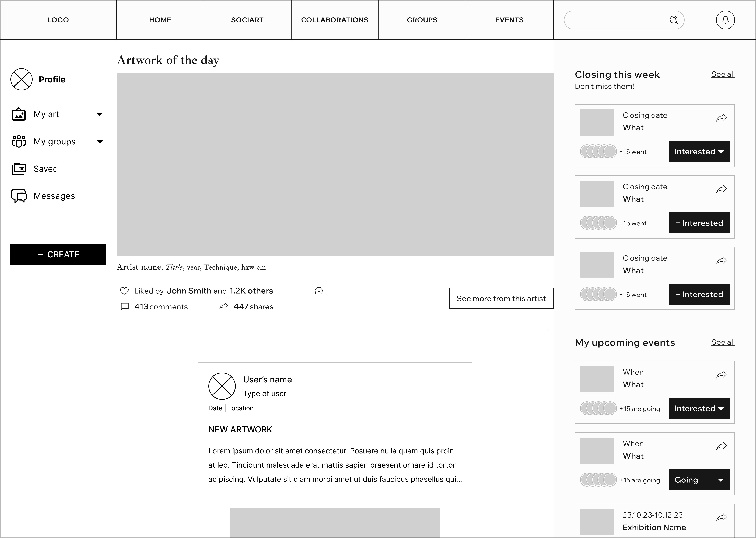Click the archive box icon near likes
The image size is (756, 538).
[318, 291]
